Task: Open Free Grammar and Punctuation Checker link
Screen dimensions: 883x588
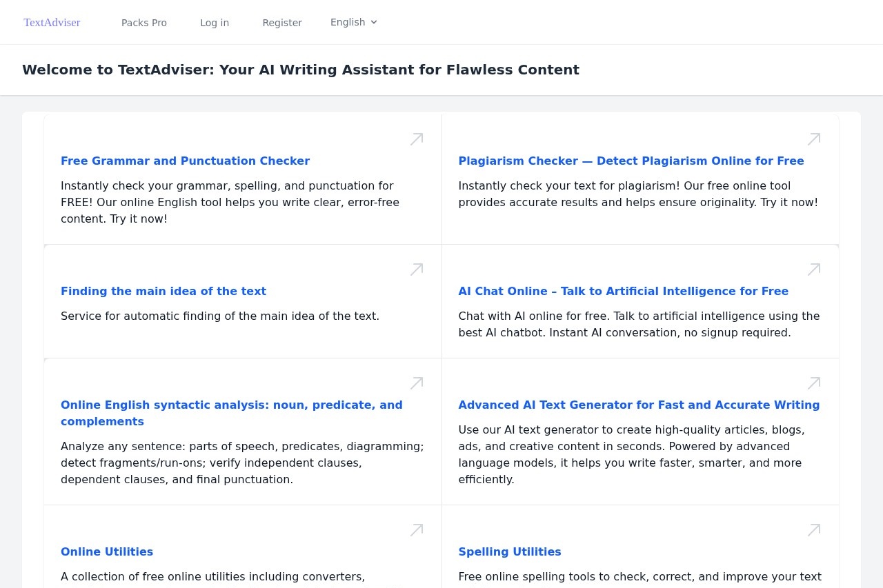Action: 185,161
